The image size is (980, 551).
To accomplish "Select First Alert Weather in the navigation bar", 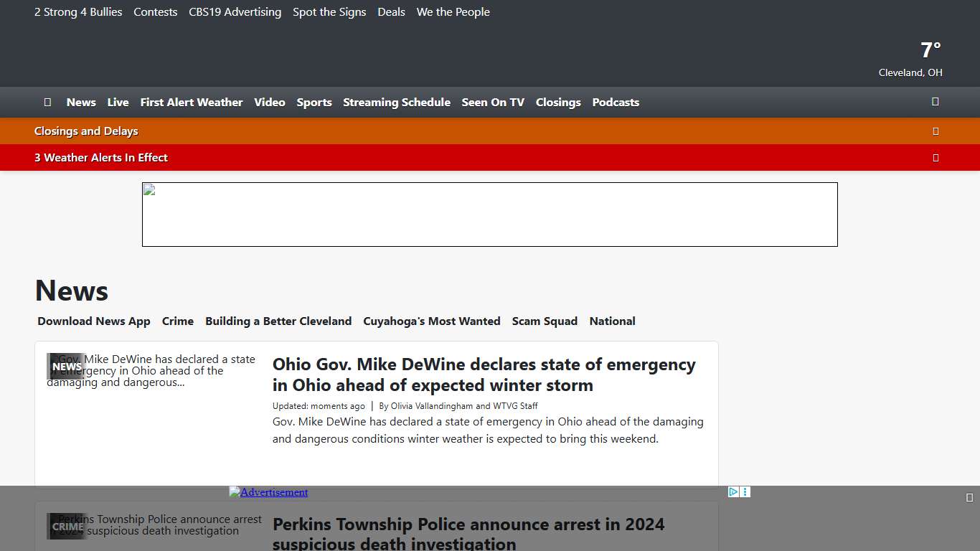I will (192, 102).
